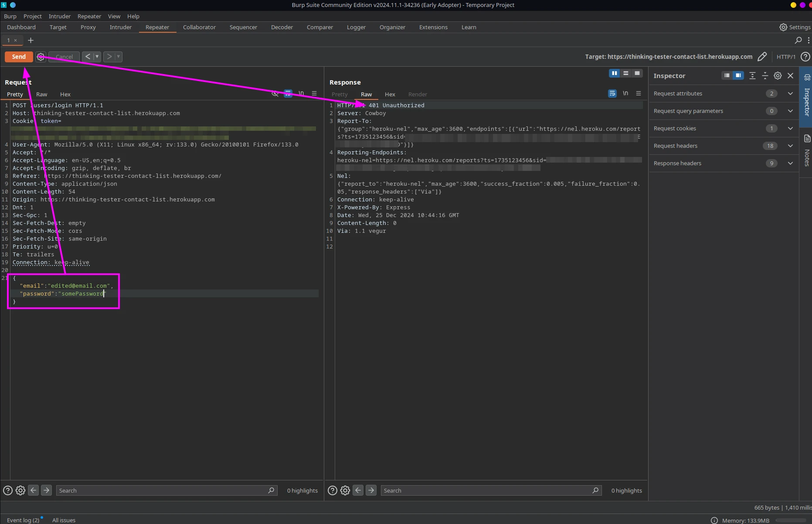Expand all Inspector sections icon
This screenshot has width=812, height=524.
tap(752, 76)
